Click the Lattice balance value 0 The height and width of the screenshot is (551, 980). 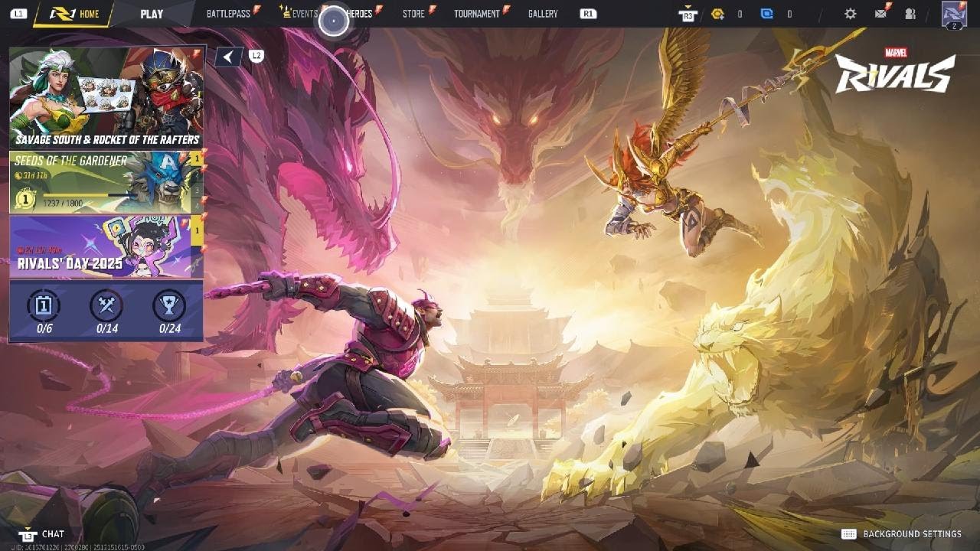click(x=740, y=14)
